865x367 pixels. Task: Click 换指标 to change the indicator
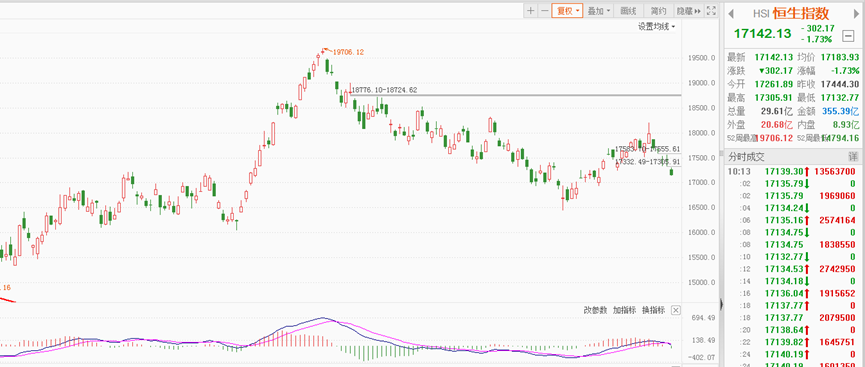pyautogui.click(x=653, y=310)
